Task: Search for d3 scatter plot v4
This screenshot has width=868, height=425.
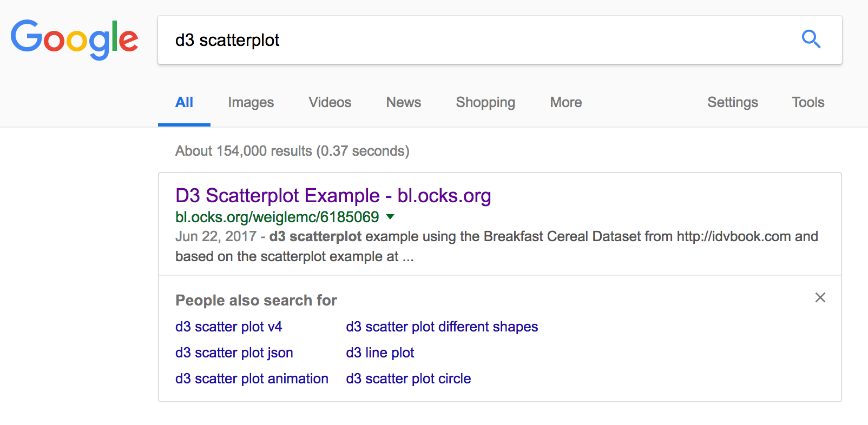Action: pos(228,327)
